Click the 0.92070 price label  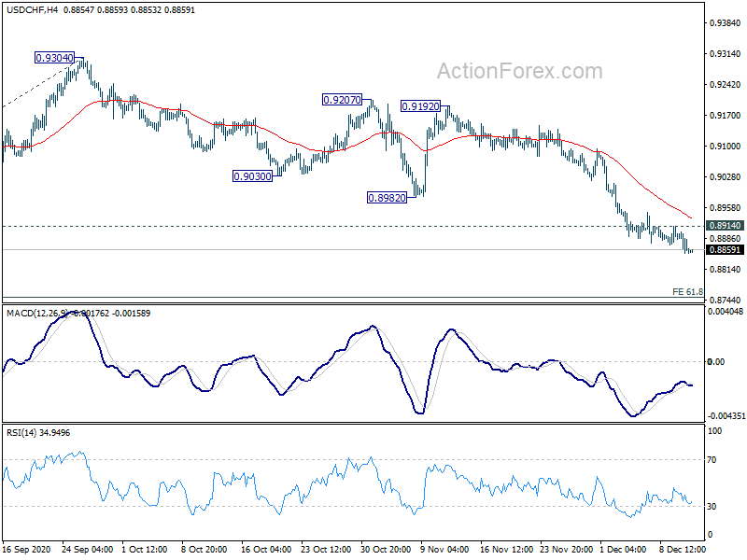point(342,100)
